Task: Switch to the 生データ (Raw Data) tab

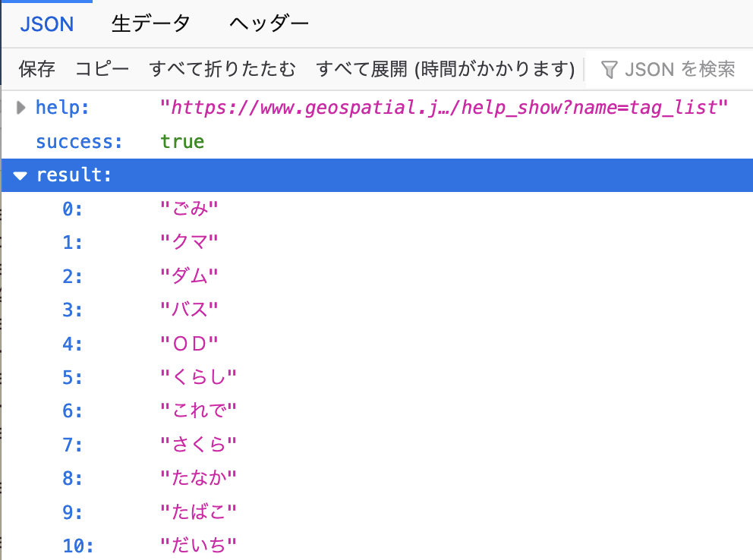Action: [x=150, y=24]
